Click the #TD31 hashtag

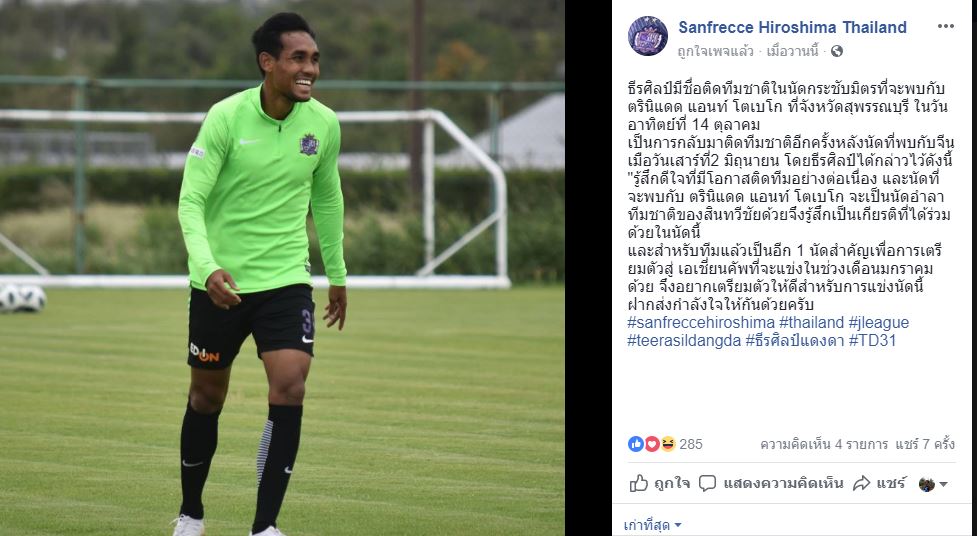tap(872, 340)
